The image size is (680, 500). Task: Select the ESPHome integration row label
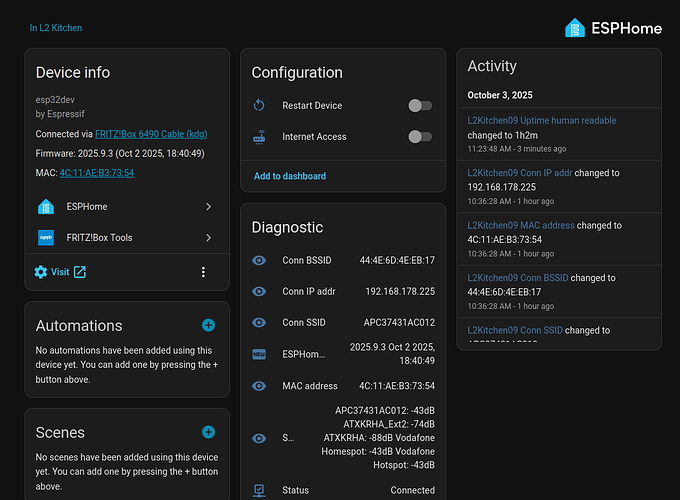coord(87,207)
